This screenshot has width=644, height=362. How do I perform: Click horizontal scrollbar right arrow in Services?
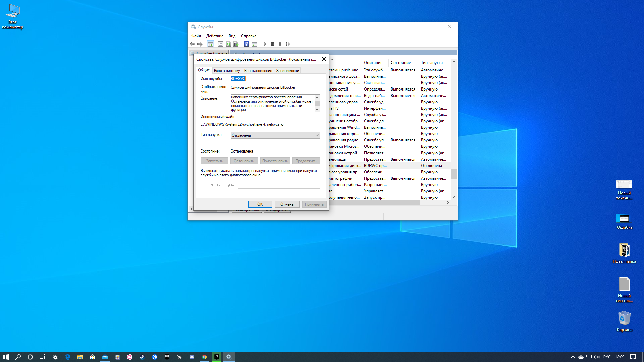click(448, 203)
